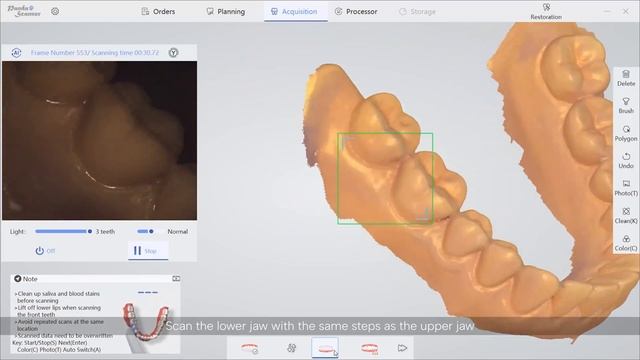The image size is (640, 360).
Task: Take a Photo(T) snapshot
Action: pos(626,188)
